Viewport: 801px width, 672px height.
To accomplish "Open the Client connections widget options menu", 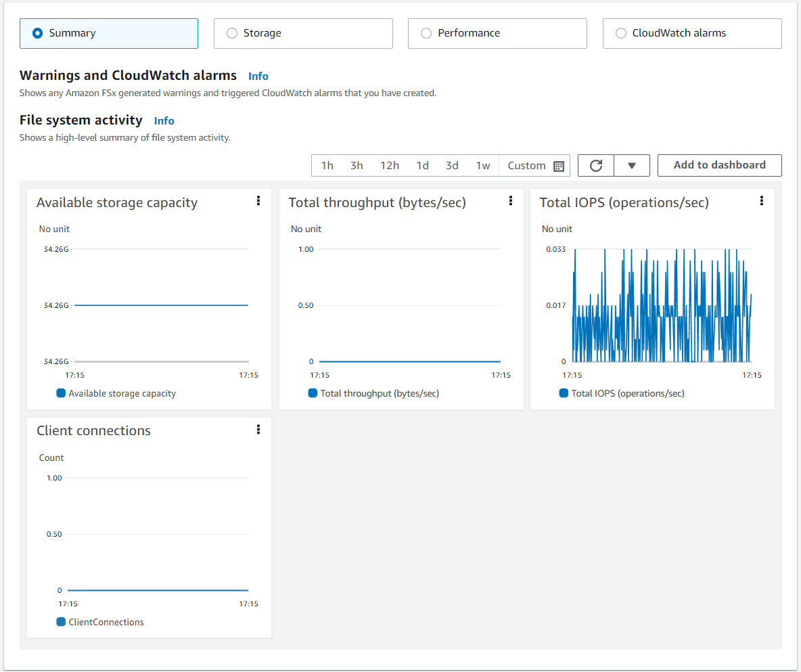I will [258, 429].
